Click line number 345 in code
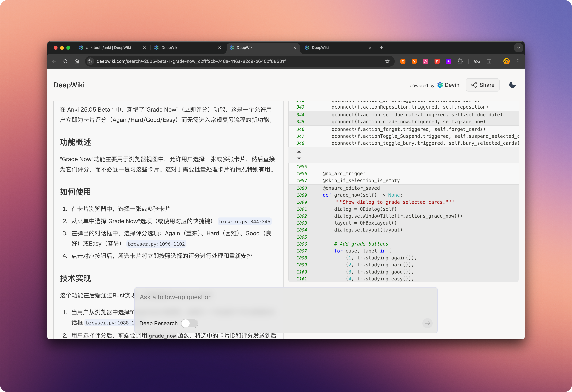The image size is (572, 392). [x=300, y=122]
